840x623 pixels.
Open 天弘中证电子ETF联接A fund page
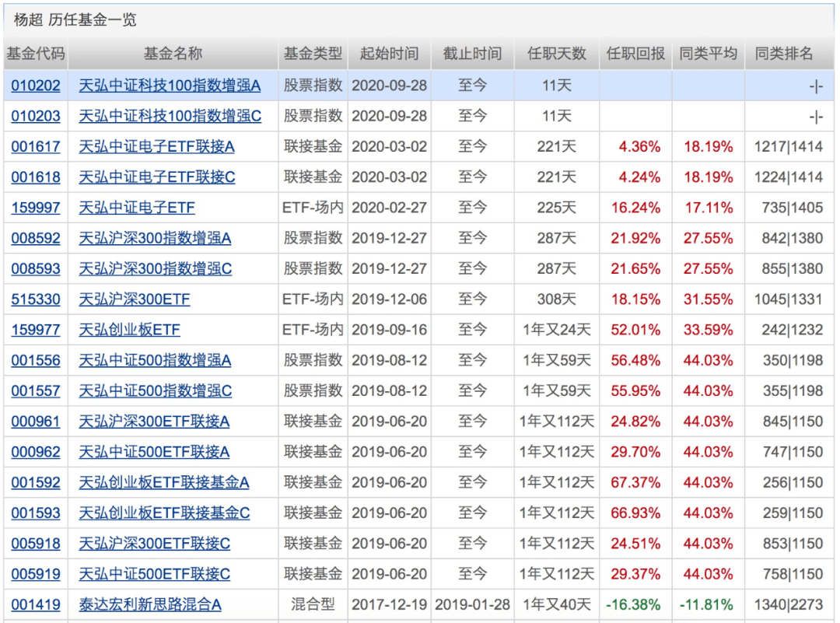point(156,147)
